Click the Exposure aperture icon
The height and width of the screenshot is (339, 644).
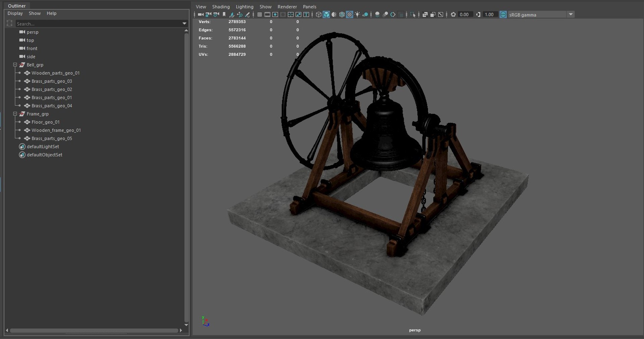(453, 14)
